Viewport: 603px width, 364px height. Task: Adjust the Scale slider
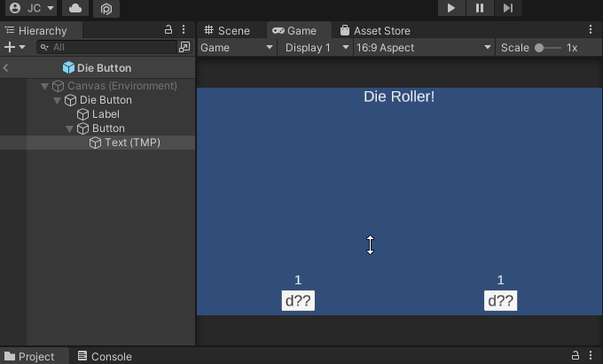click(548, 48)
